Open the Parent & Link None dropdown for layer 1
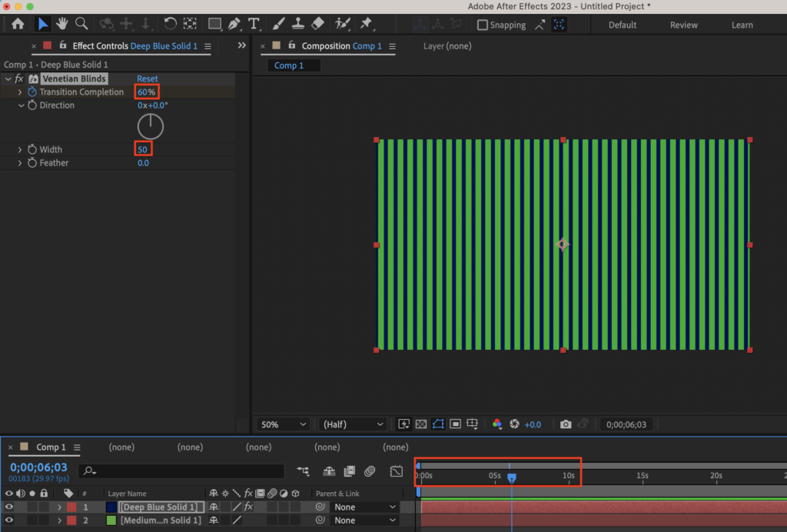The width and height of the screenshot is (787, 532). (364, 507)
